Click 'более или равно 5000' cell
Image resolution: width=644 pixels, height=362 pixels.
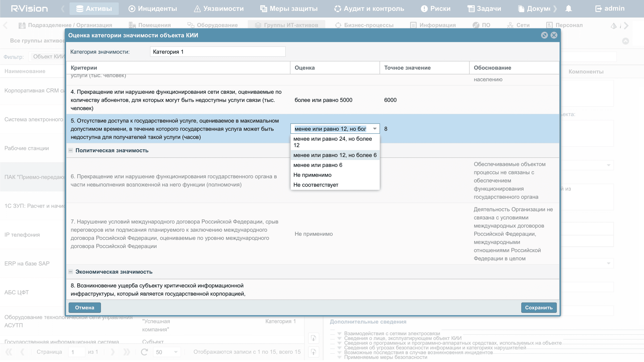(335, 100)
